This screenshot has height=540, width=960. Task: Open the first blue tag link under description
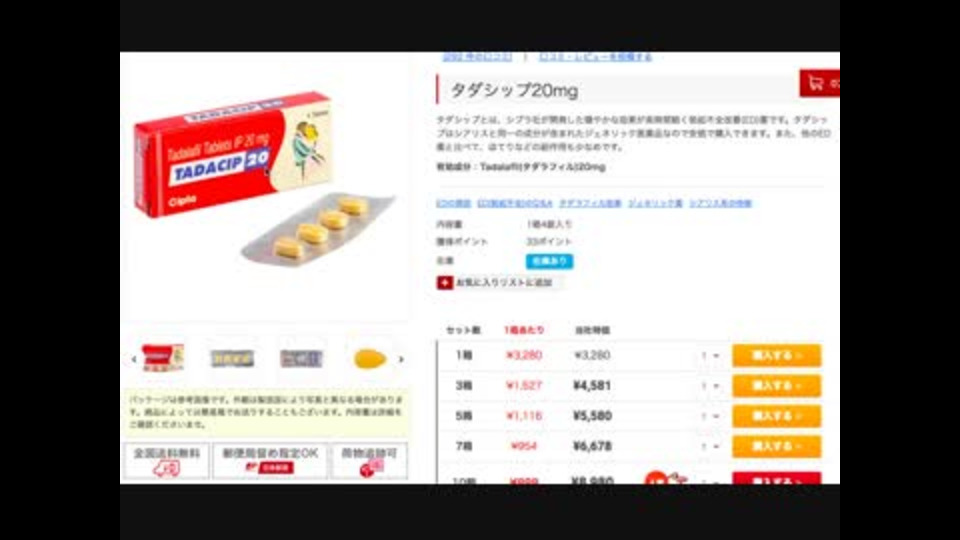click(x=453, y=203)
